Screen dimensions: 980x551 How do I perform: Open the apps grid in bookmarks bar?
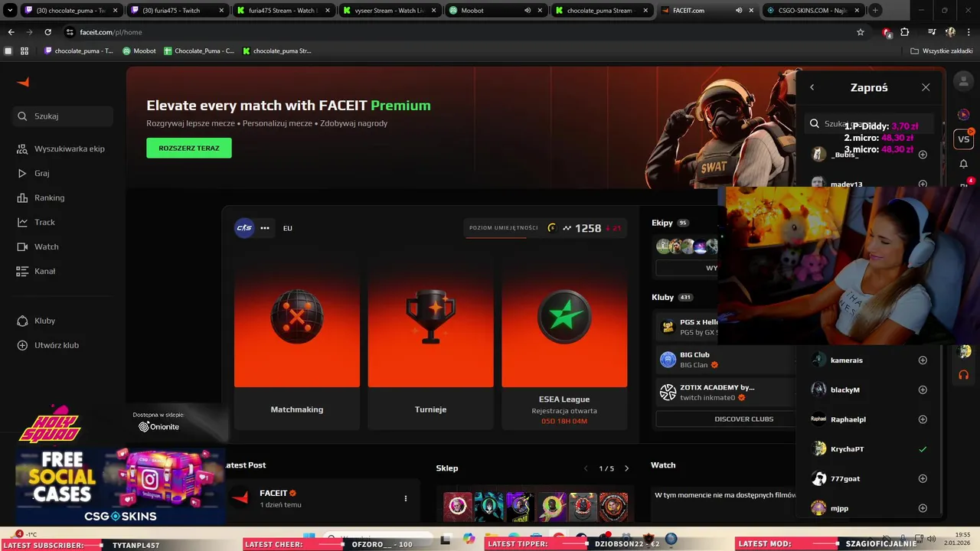tap(24, 51)
